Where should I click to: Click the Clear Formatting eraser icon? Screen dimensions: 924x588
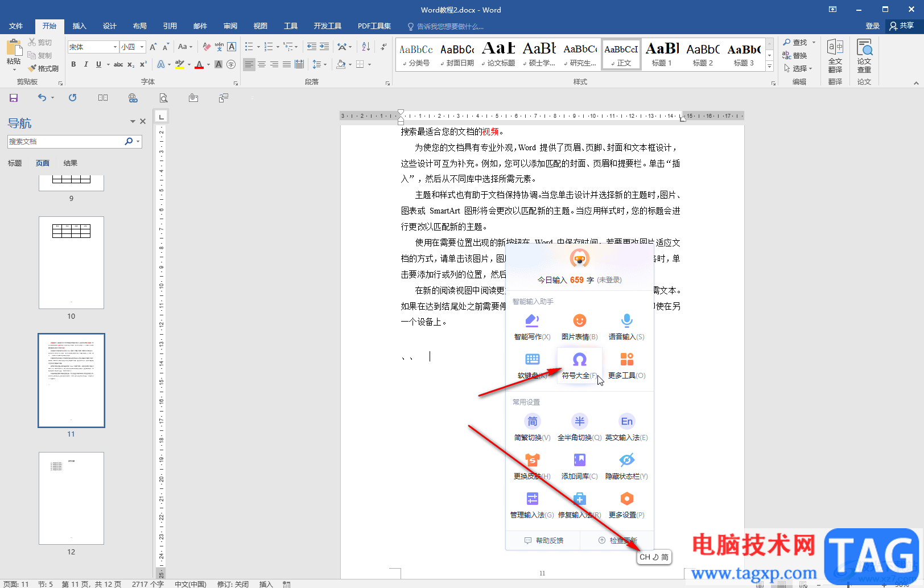click(207, 47)
